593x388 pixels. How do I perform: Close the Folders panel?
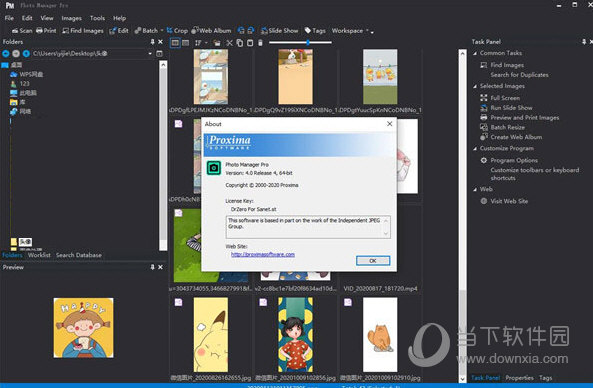coord(160,42)
